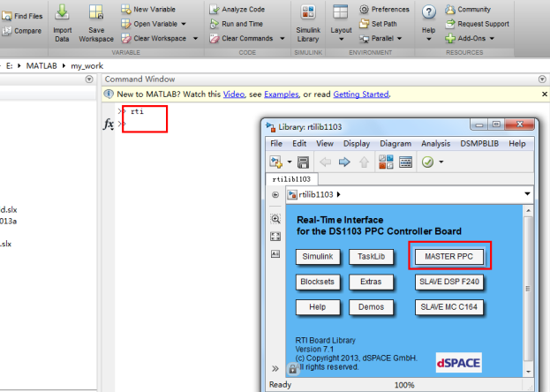Click the Open Variable icon
Image resolution: width=550 pixels, height=392 pixels.
point(125,24)
